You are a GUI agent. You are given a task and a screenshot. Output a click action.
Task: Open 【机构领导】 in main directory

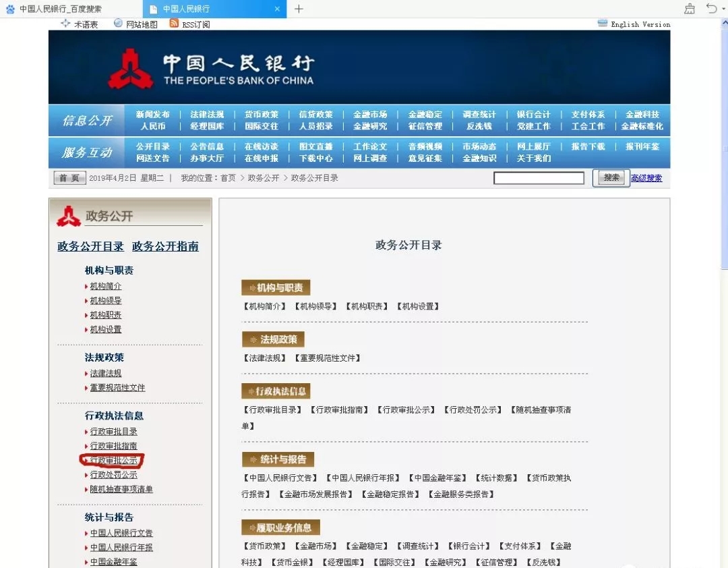click(x=315, y=306)
